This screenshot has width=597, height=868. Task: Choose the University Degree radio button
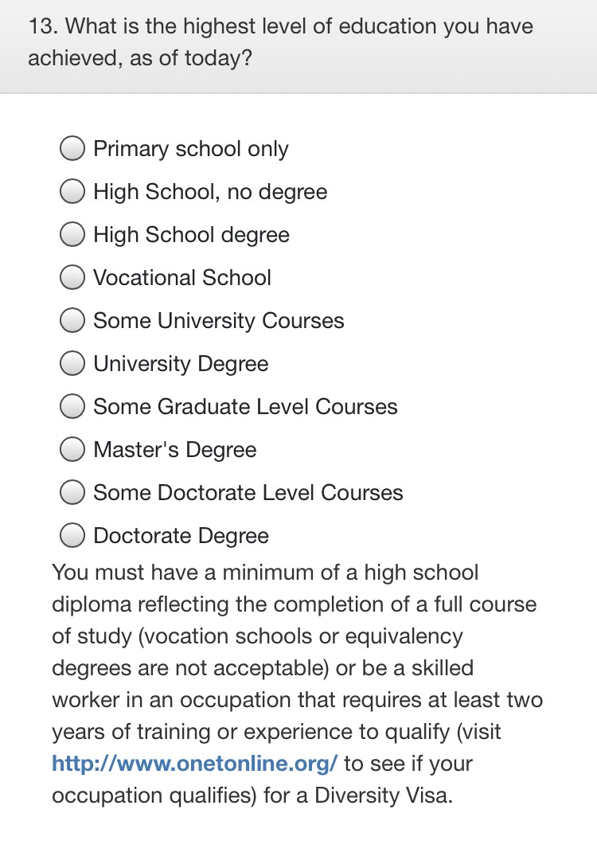click(x=72, y=364)
